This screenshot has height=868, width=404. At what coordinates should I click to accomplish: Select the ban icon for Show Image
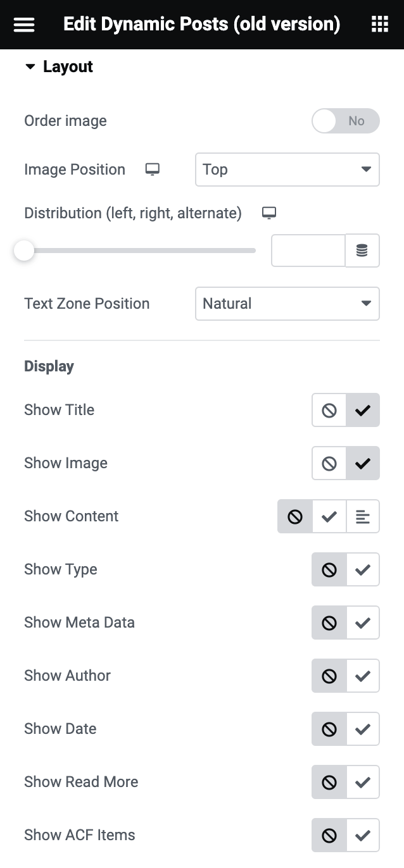pos(329,463)
